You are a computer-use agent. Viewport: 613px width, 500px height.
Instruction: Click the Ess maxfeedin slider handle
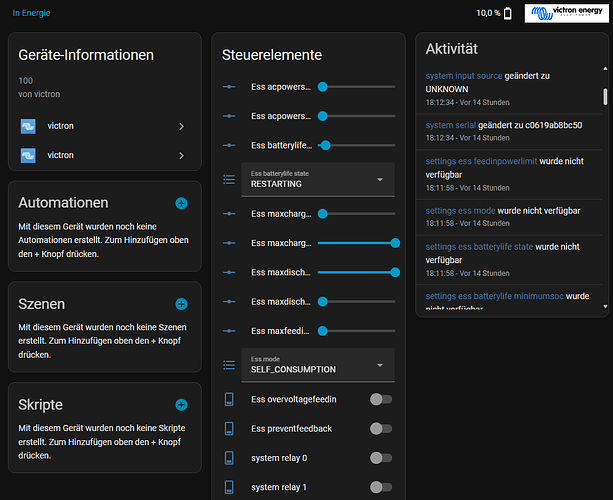pyautogui.click(x=323, y=331)
